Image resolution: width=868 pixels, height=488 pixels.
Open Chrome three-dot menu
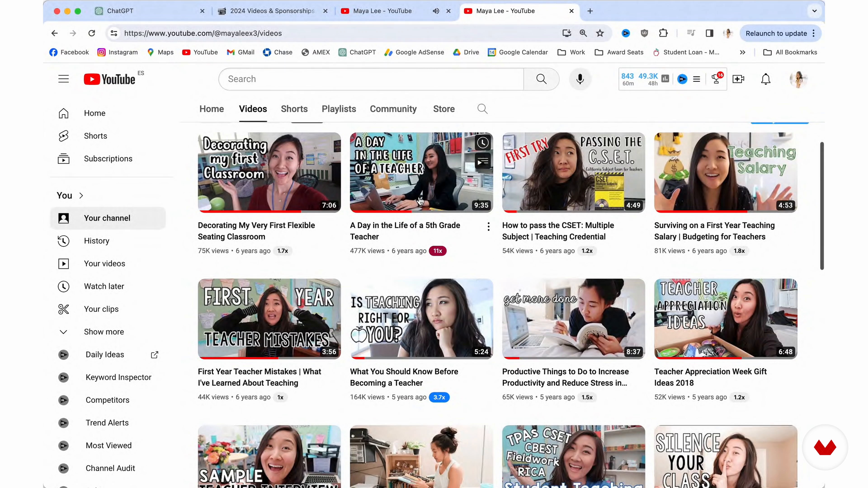(x=814, y=33)
